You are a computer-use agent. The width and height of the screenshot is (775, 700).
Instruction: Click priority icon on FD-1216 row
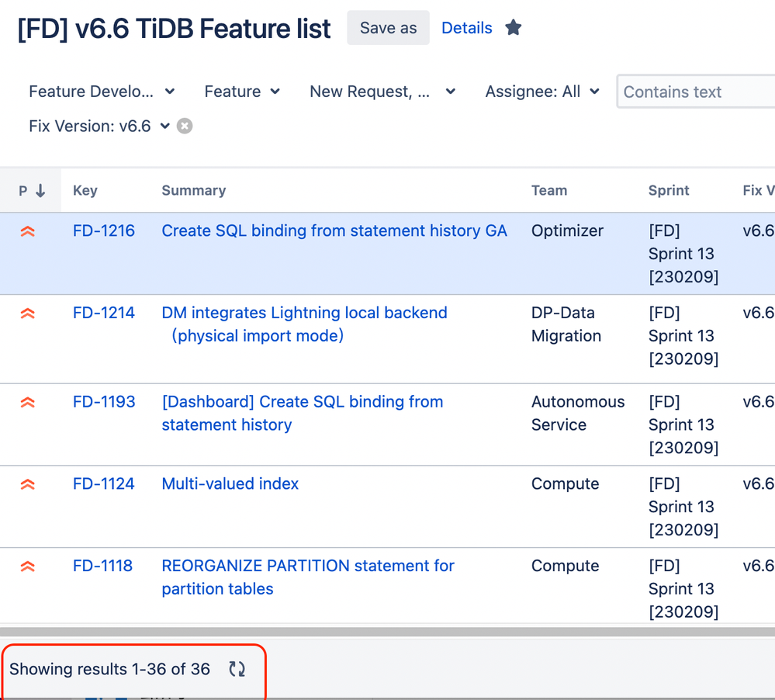[28, 230]
